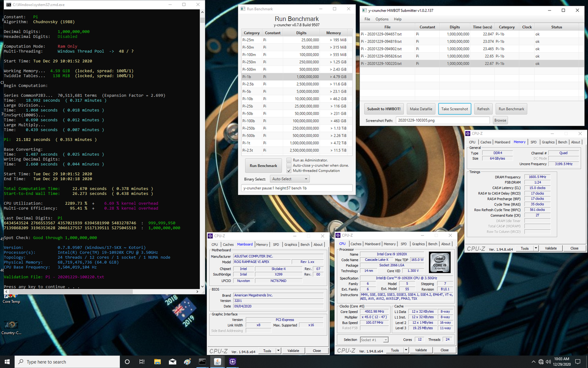Open the network globe tray icon
The height and width of the screenshot is (368, 588).
click(541, 362)
